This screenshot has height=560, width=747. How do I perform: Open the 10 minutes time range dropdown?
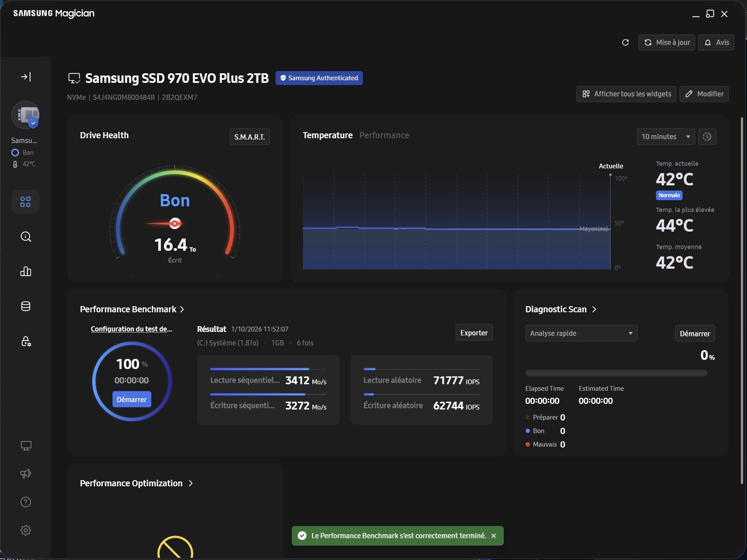(665, 137)
